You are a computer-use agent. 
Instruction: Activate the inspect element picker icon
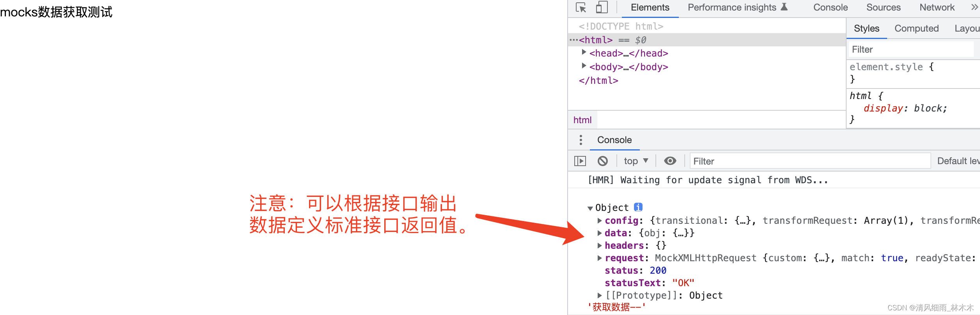[x=581, y=7]
